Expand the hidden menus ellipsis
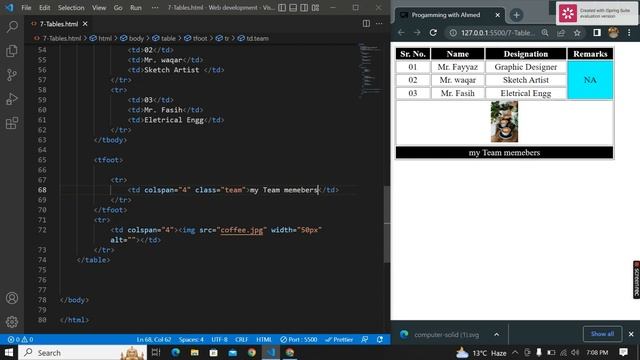The height and width of the screenshot is (360, 640). (x=155, y=7)
